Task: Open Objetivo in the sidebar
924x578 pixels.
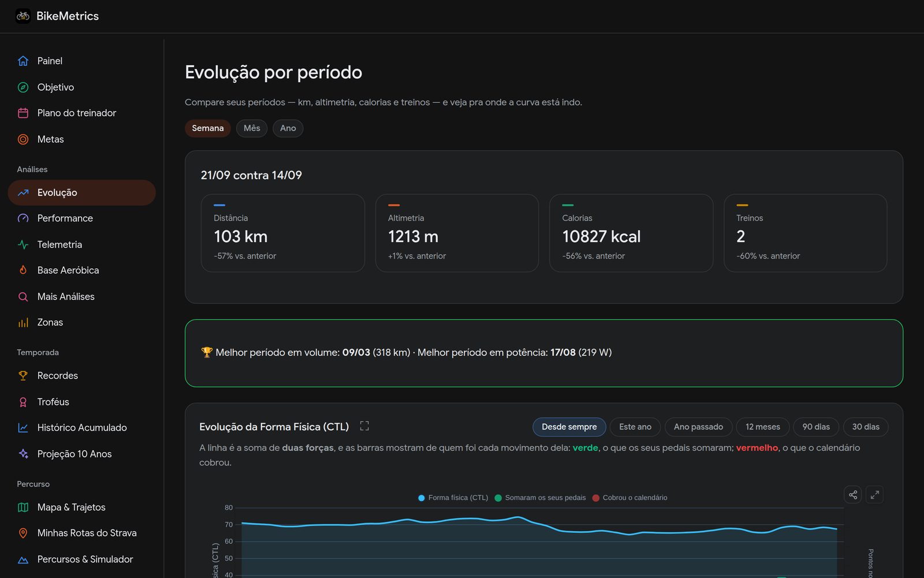Action: click(x=81, y=87)
